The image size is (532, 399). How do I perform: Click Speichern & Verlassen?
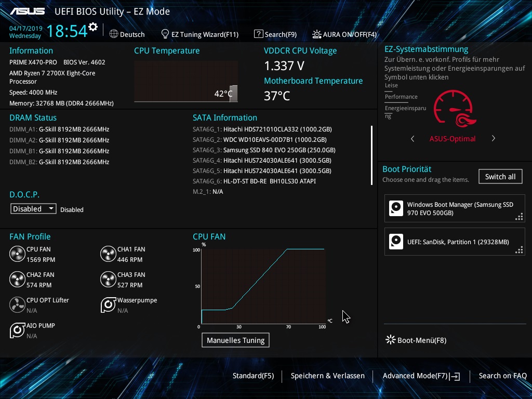(x=327, y=376)
